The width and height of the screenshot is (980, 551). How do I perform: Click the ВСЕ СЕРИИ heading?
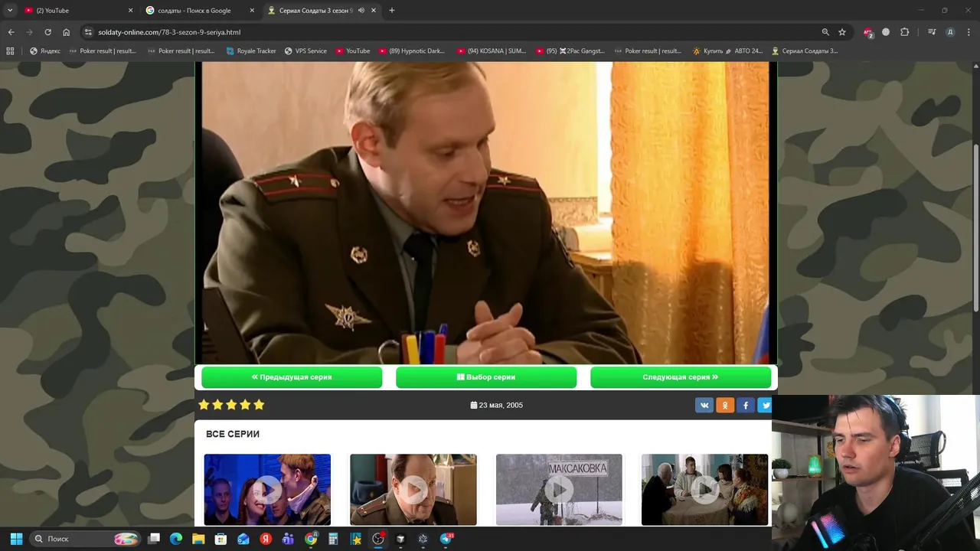tap(233, 434)
